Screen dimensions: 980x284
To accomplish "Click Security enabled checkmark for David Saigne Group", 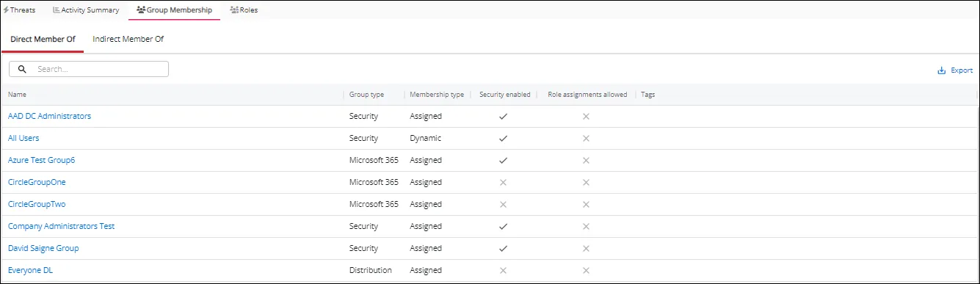I will click(x=503, y=248).
